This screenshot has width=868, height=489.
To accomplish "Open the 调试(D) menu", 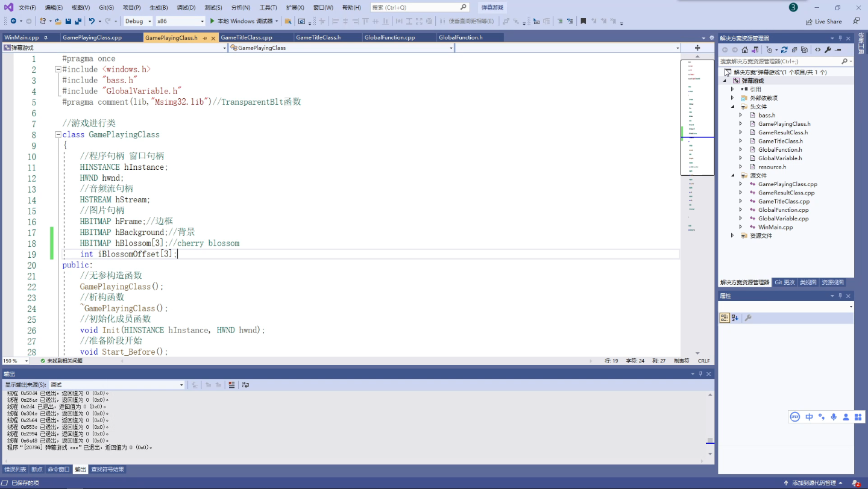I will click(x=186, y=7).
